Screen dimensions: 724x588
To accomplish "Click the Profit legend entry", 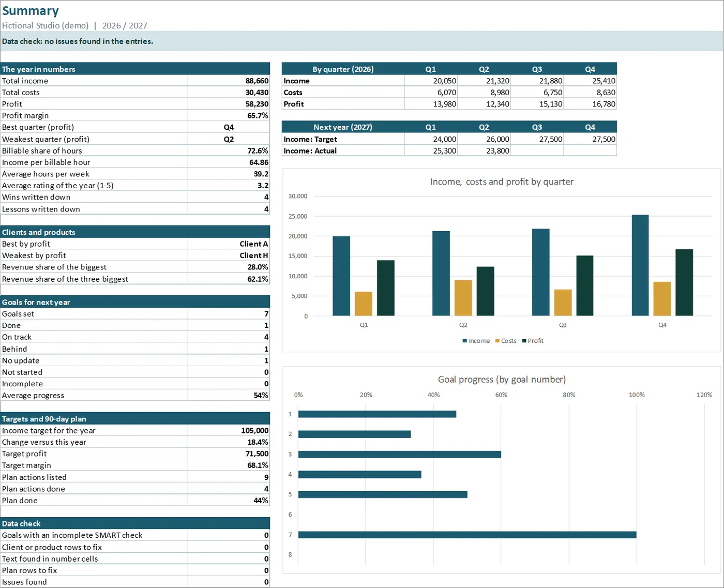I will coord(533,341).
